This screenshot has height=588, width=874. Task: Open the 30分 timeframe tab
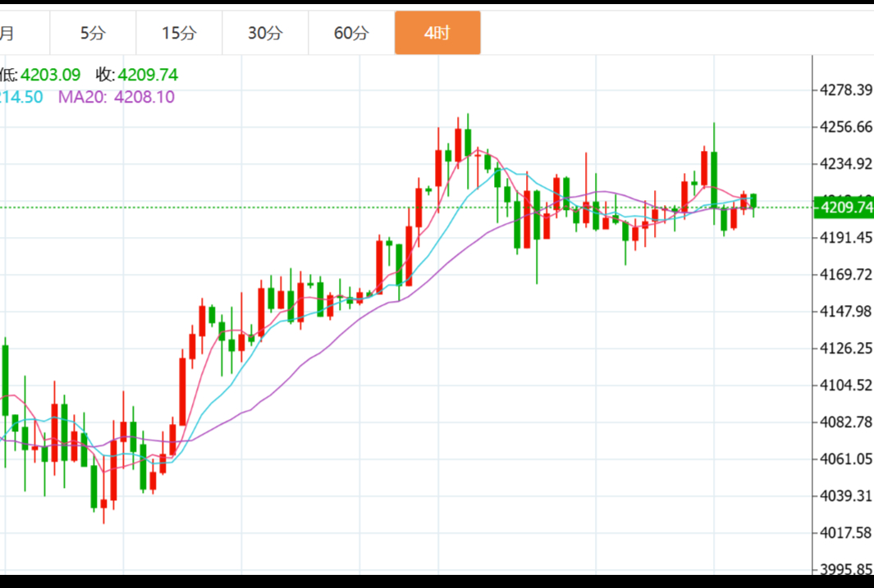point(265,34)
